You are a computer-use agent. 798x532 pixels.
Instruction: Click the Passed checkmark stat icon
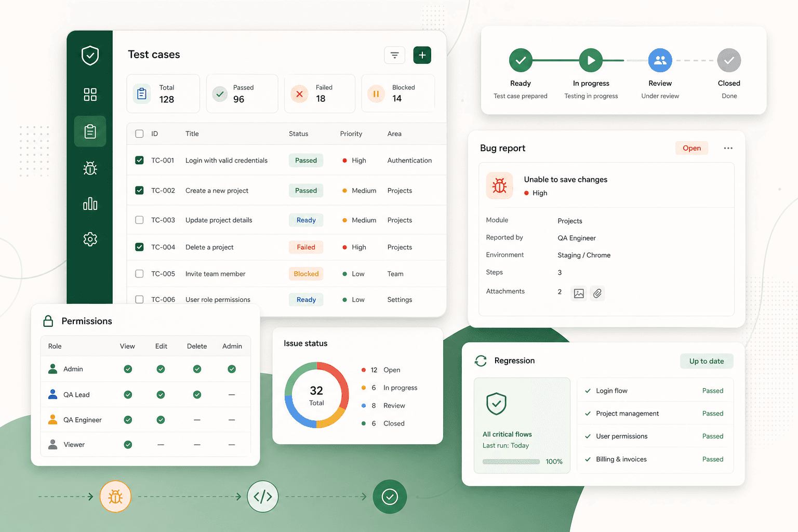click(220, 94)
